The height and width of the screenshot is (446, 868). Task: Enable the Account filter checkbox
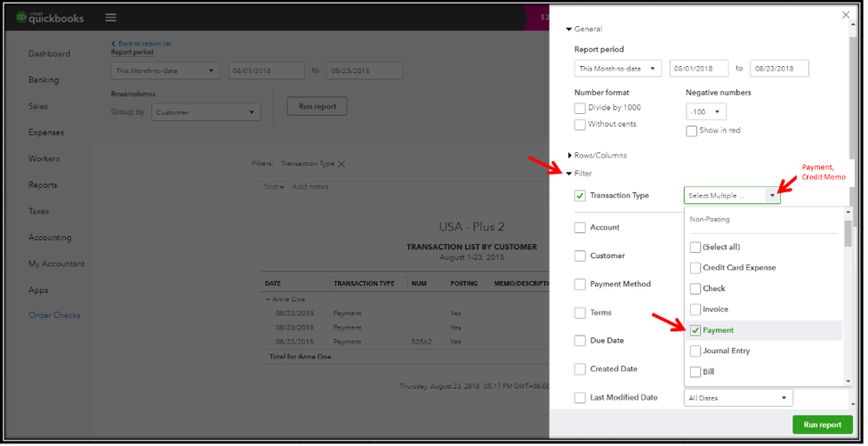(580, 228)
